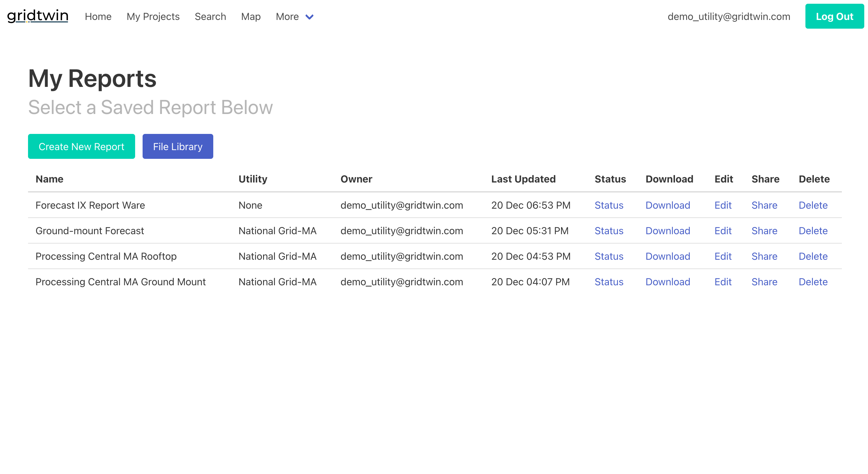Share the Processing Central MA Ground Mount report
This screenshot has height=474, width=868.
coord(765,282)
